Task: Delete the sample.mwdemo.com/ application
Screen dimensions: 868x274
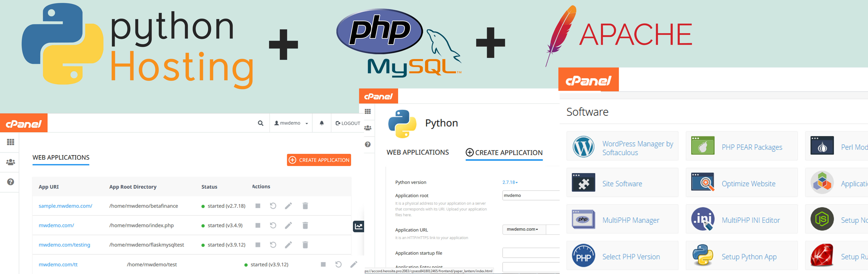Action: point(305,206)
